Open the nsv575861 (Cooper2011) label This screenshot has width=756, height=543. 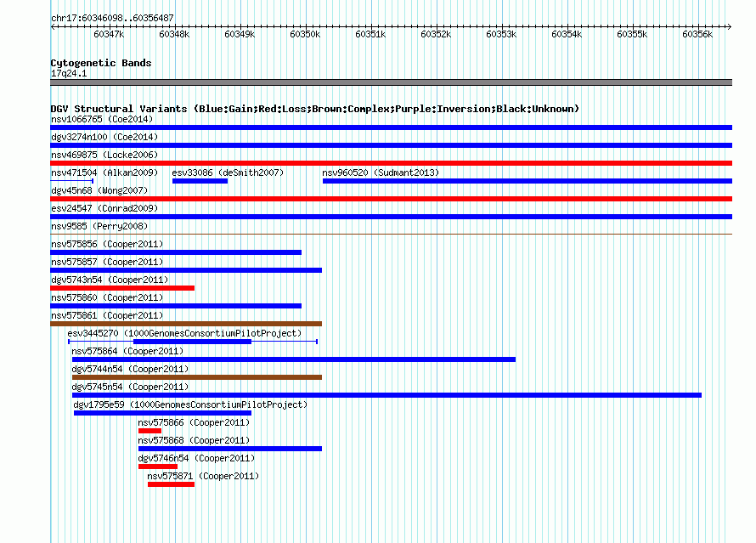pos(107,315)
